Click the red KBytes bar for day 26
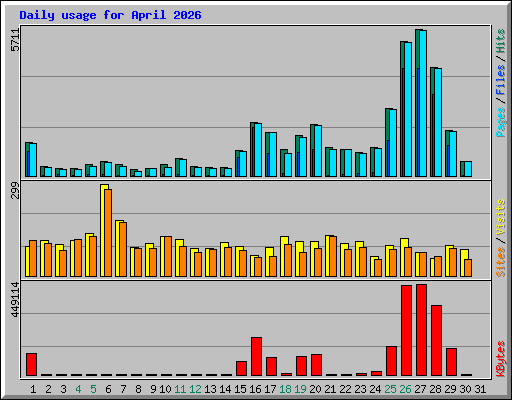This screenshot has height=400, width=512. coord(406,331)
